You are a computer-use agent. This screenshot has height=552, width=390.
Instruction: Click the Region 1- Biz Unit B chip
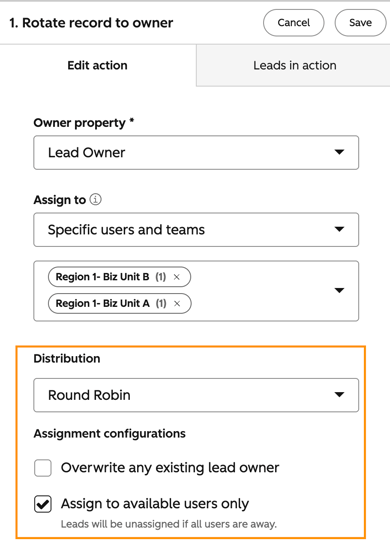119,277
